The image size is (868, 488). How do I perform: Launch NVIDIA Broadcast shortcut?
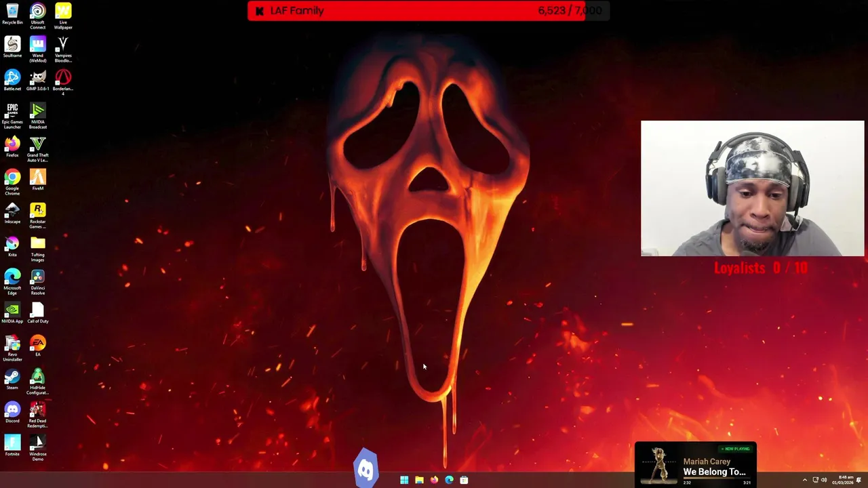pos(38,116)
